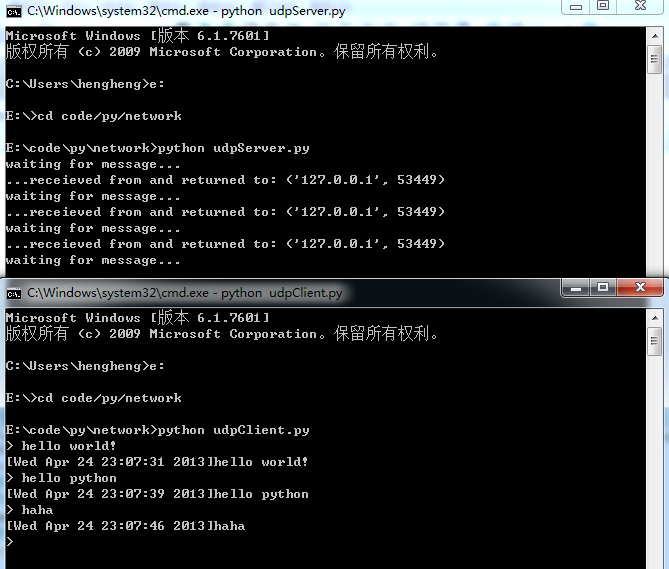Click the udpClient.py window title text
The image size is (669, 569).
pos(184,293)
